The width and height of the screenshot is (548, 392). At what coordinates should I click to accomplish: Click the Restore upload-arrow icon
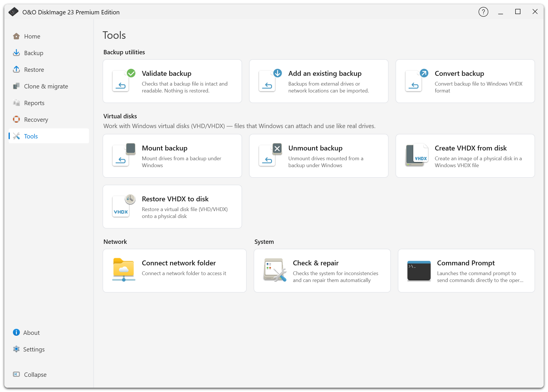tap(16, 69)
